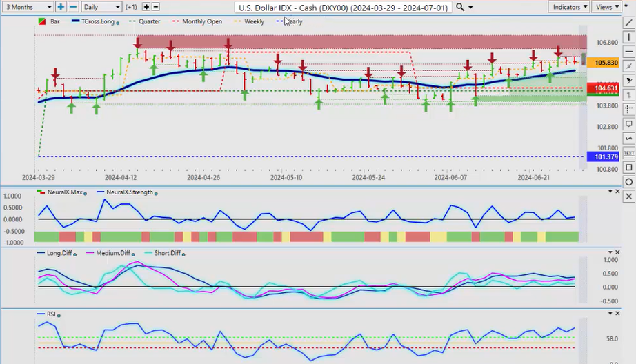This screenshot has height=364, width=636.
Task: Click the Weekly legend label
Action: click(x=255, y=21)
